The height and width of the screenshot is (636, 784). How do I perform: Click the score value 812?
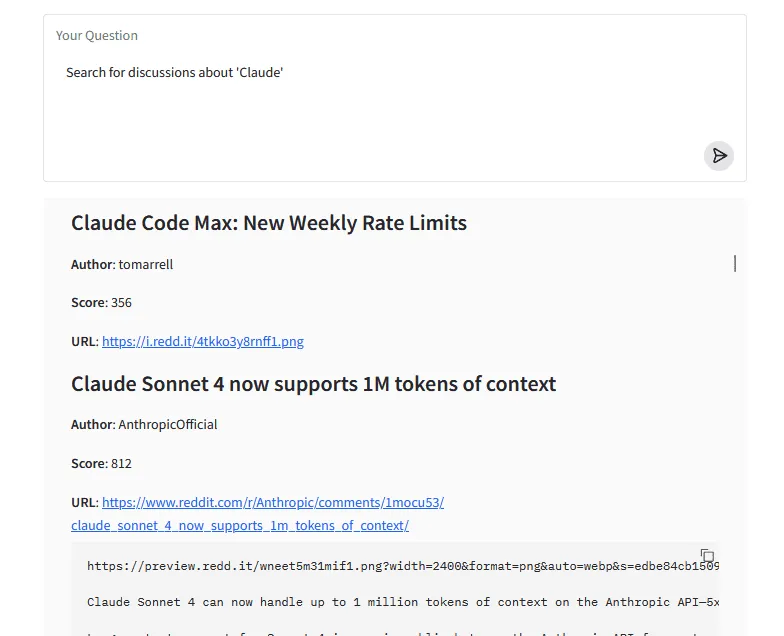click(121, 464)
